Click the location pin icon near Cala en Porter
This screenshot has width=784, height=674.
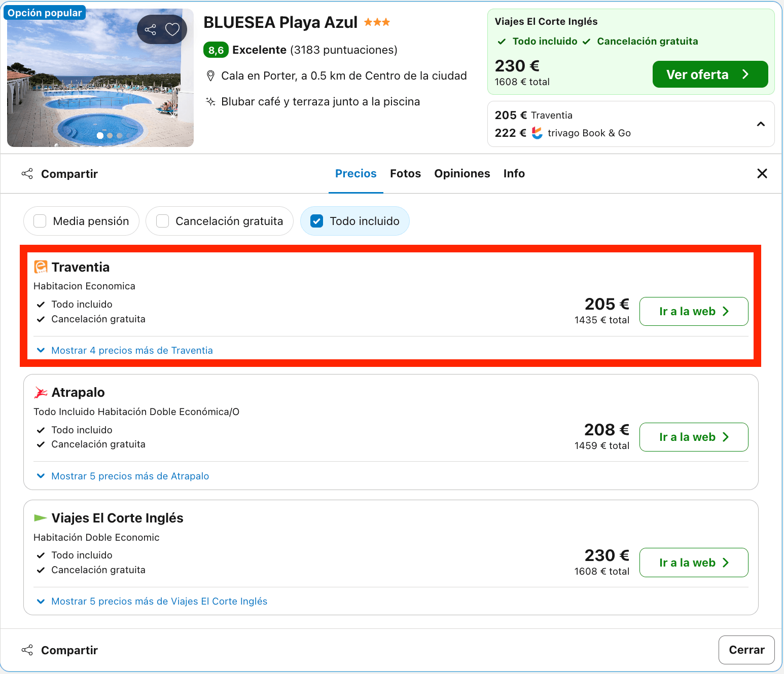point(210,76)
